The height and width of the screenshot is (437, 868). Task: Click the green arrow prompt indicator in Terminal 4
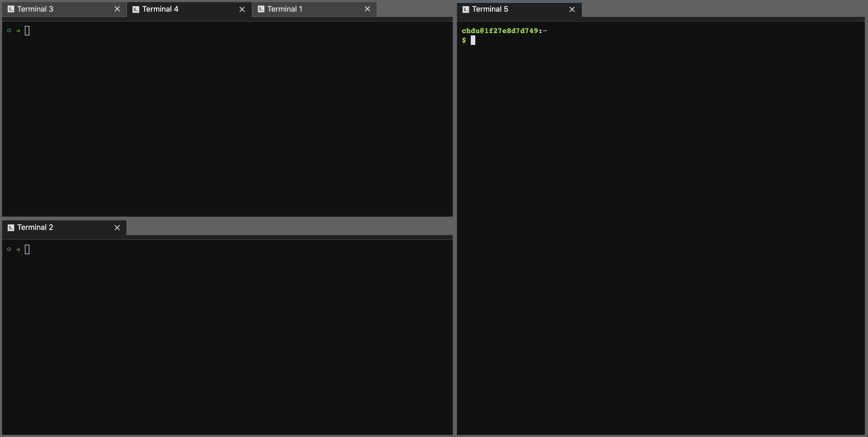coord(18,31)
